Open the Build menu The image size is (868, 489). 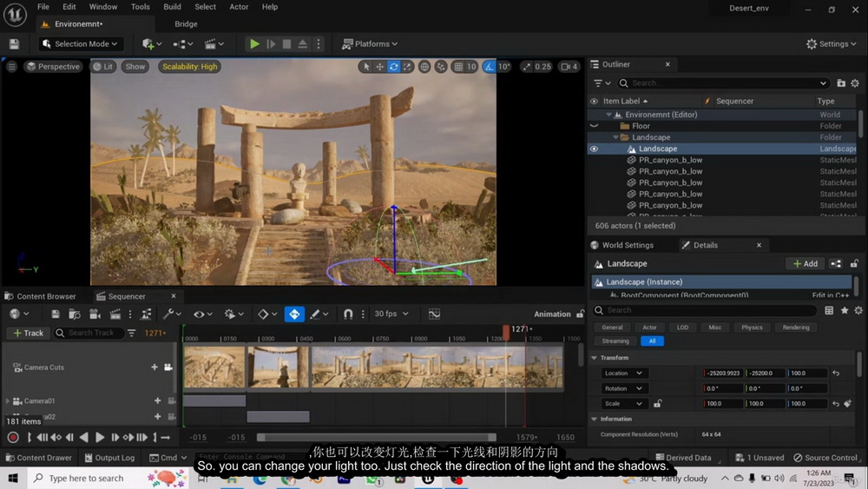tap(172, 7)
